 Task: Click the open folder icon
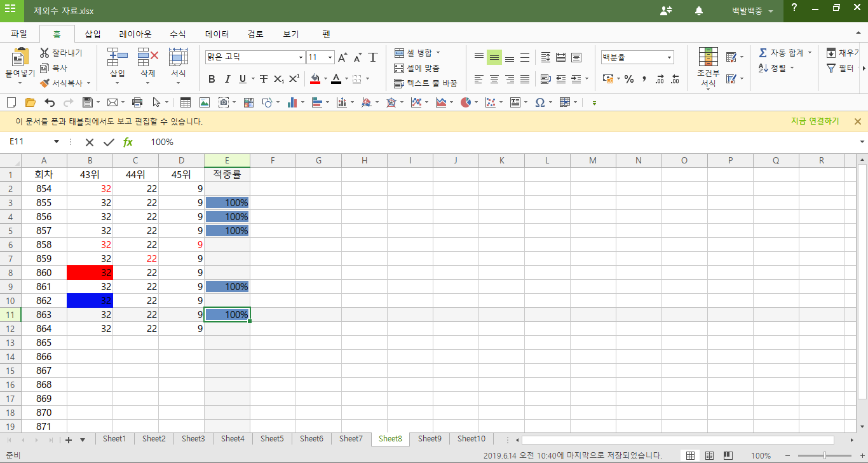[30, 102]
